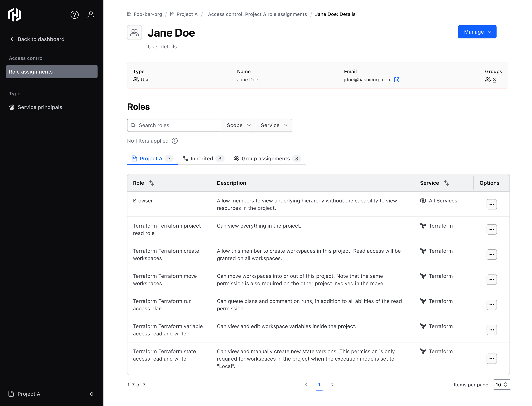Viewport: 532px width, 406px height.
Task: Open options for Terraform create workspaces role
Action: point(491,255)
